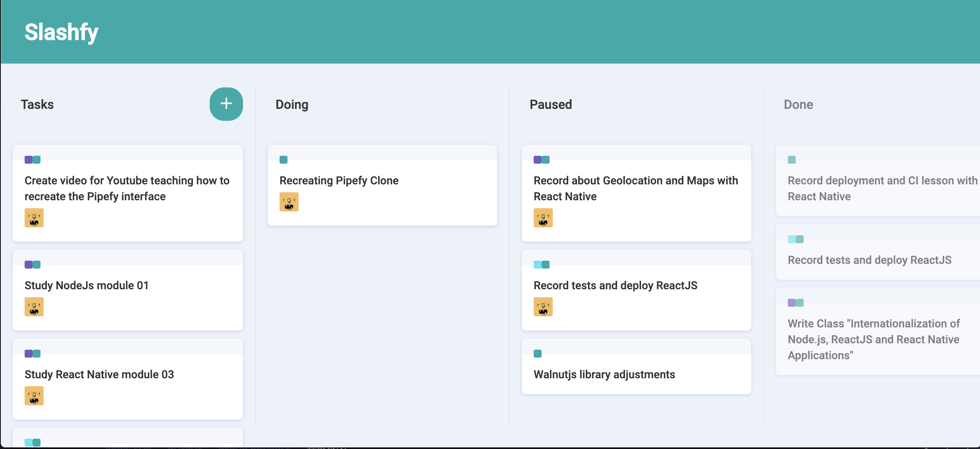Click avatar on Create video for Youtube card

[x=34, y=218]
